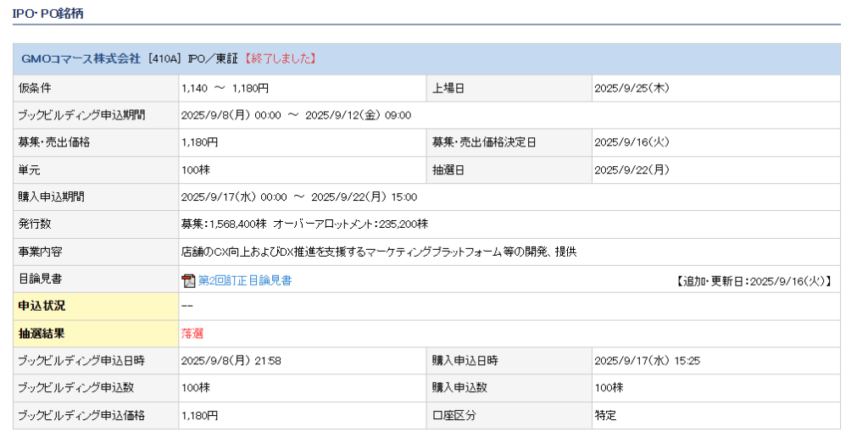Click the red 落選 lottery result
Screen dimensions: 868x443
[192, 334]
